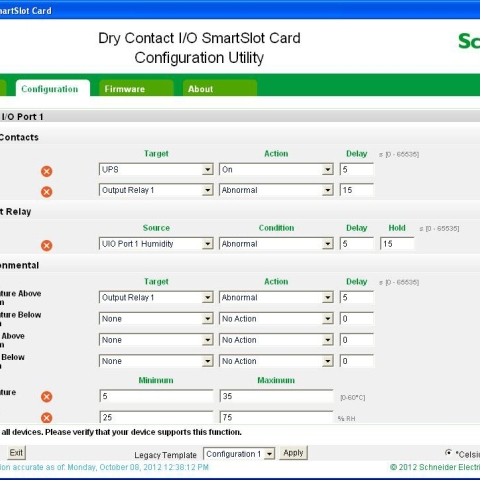Click the red X icon beside the 5 to 35 temperature range
The height and width of the screenshot is (480, 480).
click(x=47, y=397)
